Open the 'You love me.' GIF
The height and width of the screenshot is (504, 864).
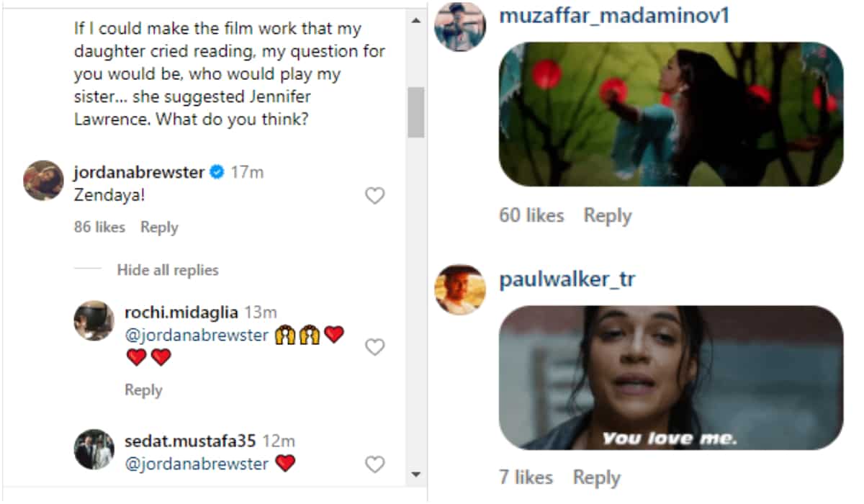[670, 378]
